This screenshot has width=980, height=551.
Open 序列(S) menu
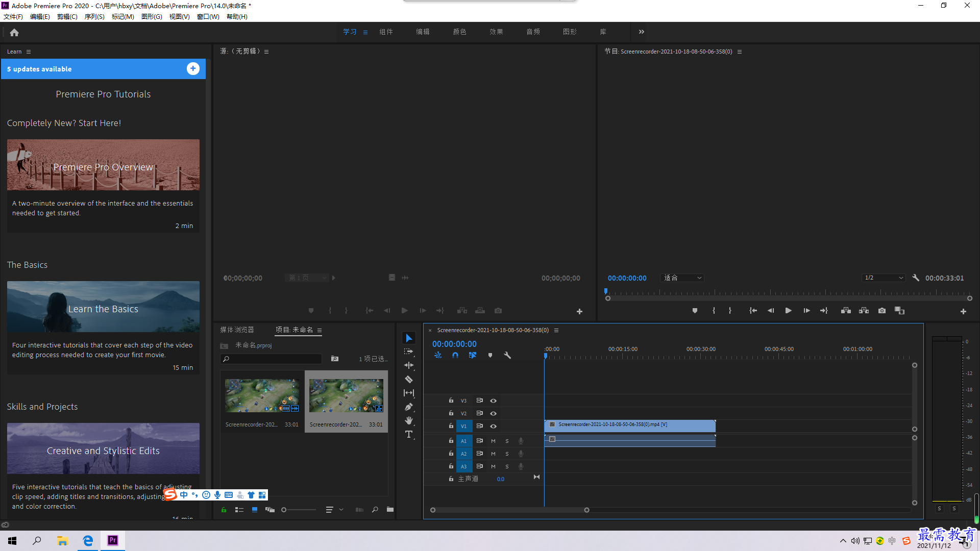pos(94,16)
